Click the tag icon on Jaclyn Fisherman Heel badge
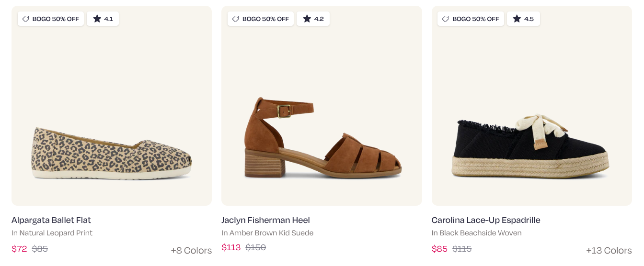This screenshot has height=266, width=644. tap(235, 19)
